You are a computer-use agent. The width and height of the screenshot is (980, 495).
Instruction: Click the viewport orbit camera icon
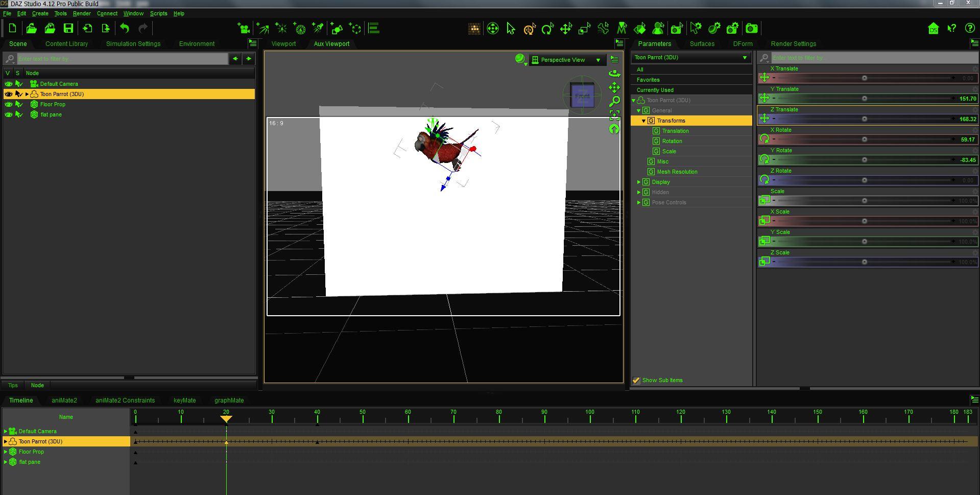click(614, 74)
